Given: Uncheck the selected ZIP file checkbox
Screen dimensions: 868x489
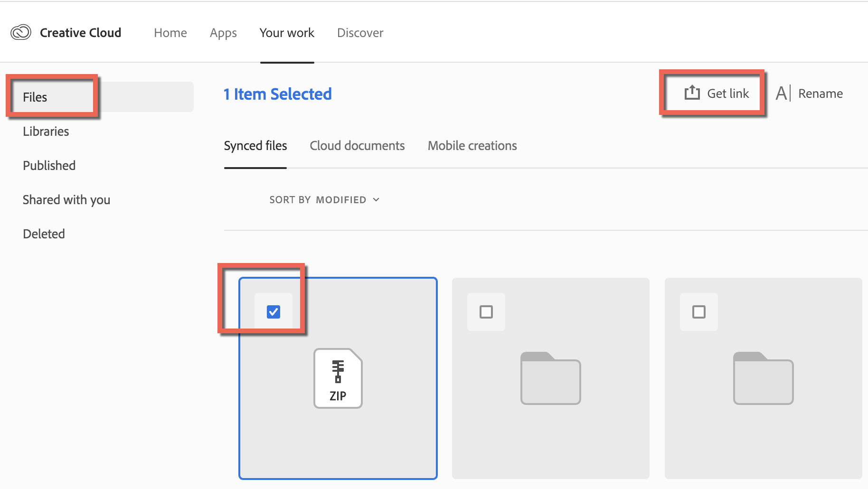Looking at the screenshot, I should [x=274, y=312].
